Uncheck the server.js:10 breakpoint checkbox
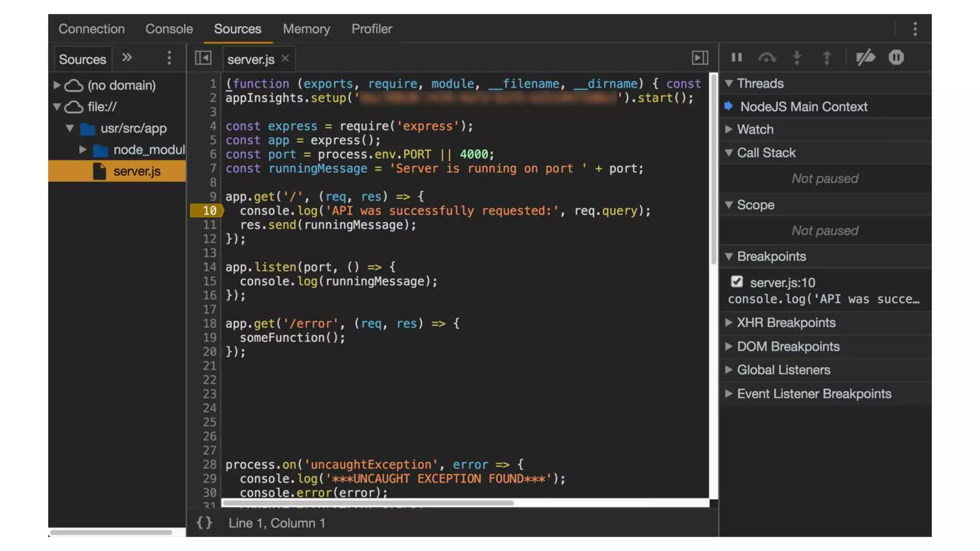Screen dimensions: 980x551 click(x=736, y=282)
